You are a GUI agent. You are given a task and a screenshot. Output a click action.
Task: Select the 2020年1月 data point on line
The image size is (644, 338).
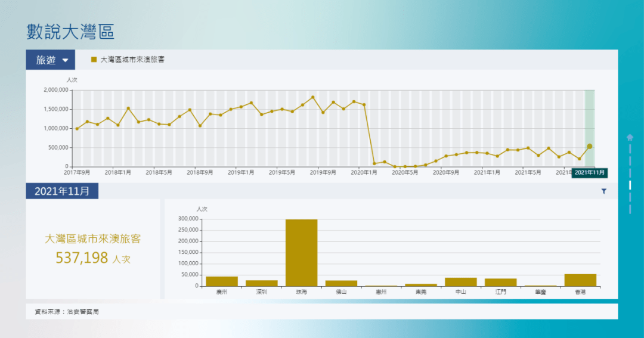click(x=364, y=105)
